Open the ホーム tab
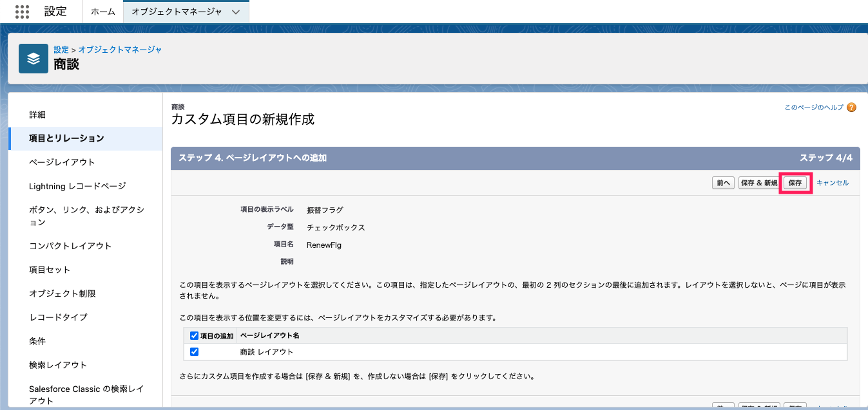Screen dimensions: 868x410 tap(103, 12)
